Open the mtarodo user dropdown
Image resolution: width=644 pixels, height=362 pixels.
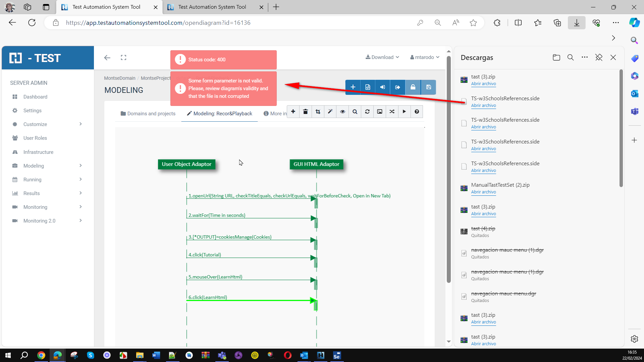[424, 57]
